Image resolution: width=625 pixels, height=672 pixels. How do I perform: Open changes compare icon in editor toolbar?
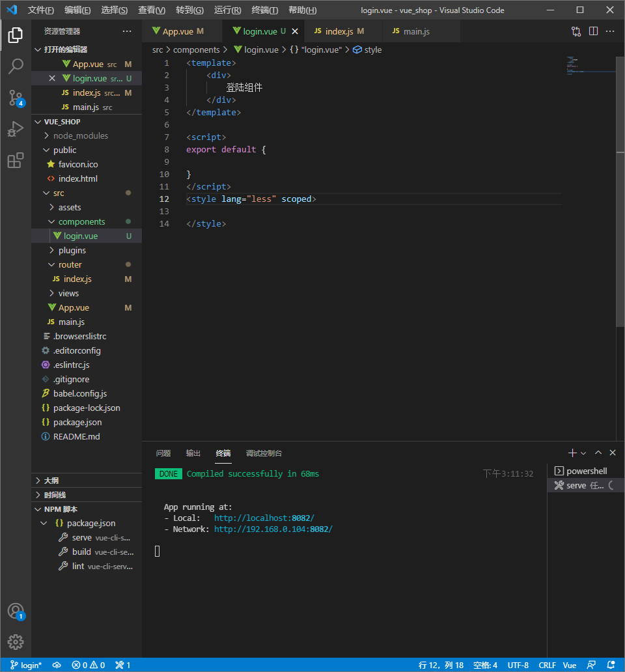point(576,31)
